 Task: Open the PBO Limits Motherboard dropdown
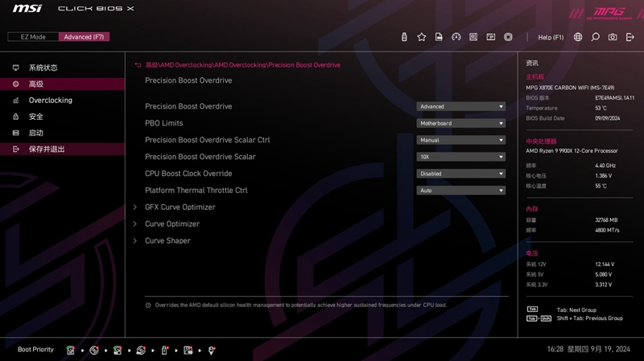460,123
